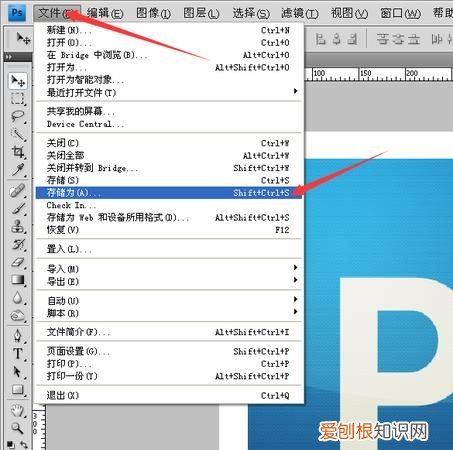Open the 编辑 (Edit) menu
The width and height of the screenshot is (453, 450).
105,13
